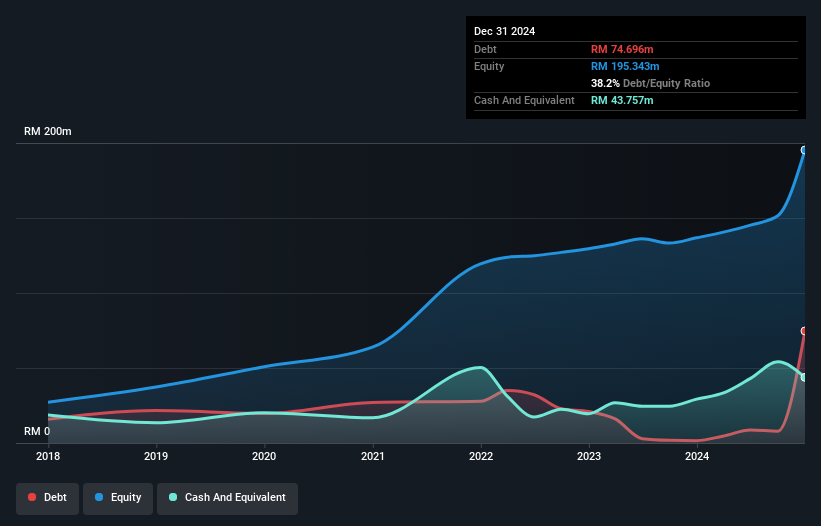Toggle the Debt series legend button

(48, 498)
